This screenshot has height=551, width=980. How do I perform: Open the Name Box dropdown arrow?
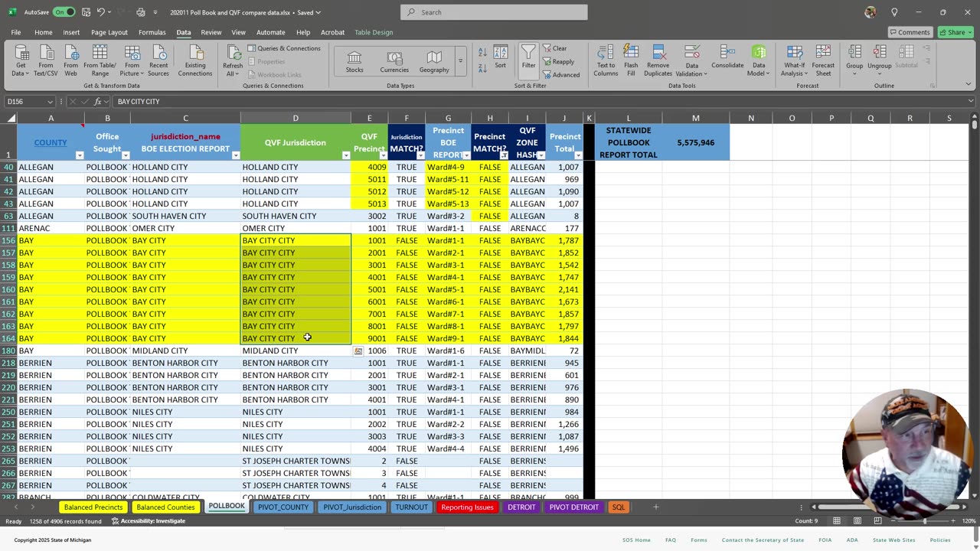click(x=50, y=102)
